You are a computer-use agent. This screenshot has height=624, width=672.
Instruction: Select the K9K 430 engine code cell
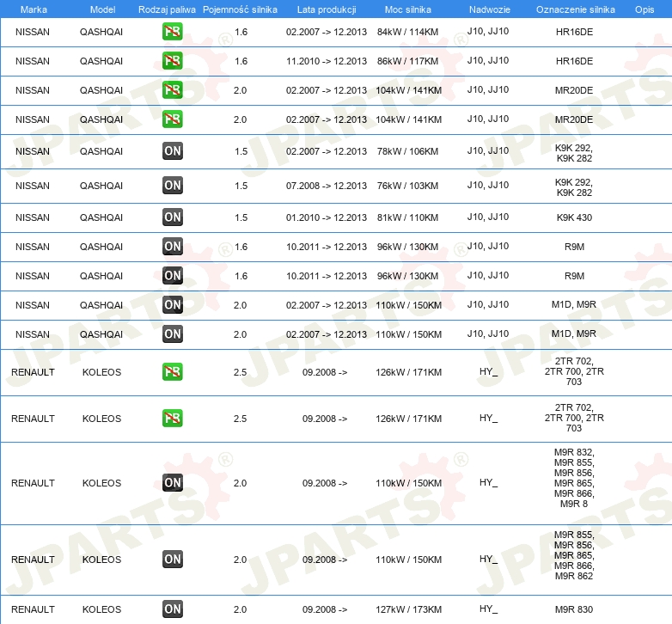(574, 217)
